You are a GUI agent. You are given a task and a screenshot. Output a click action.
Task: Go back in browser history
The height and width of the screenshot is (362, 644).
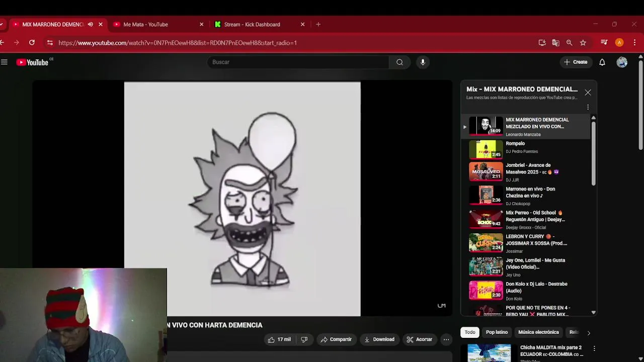(x=2, y=43)
